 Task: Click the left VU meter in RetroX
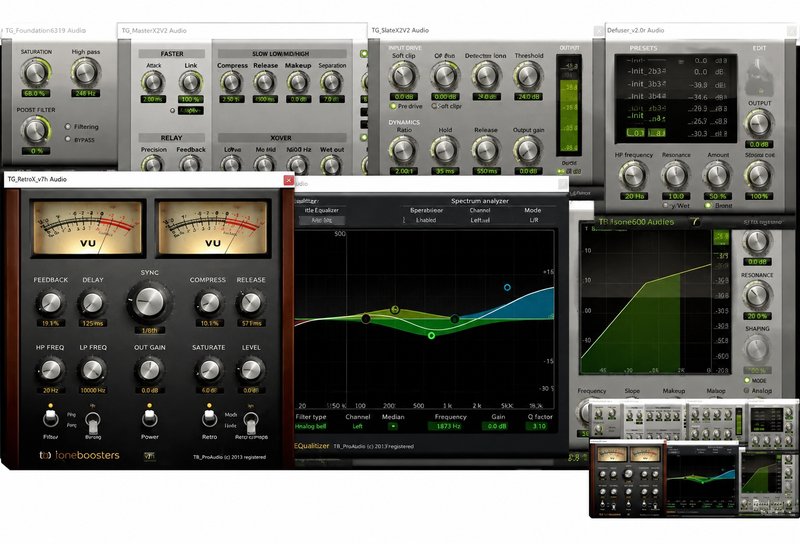(88, 227)
